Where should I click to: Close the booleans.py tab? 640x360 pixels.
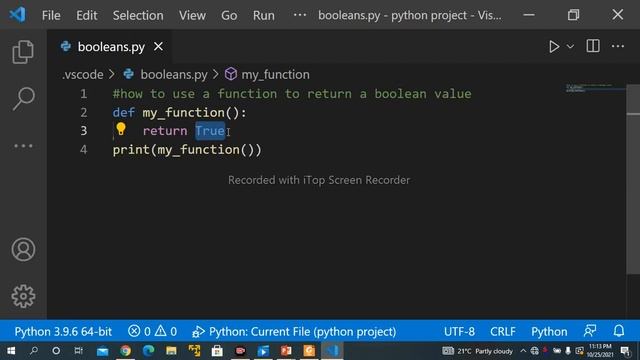[x=158, y=47]
